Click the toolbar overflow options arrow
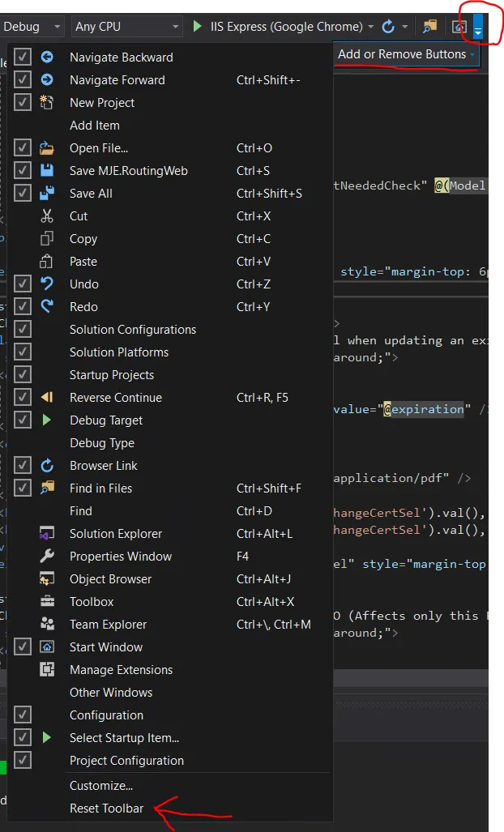The height and width of the screenshot is (832, 504). (478, 27)
